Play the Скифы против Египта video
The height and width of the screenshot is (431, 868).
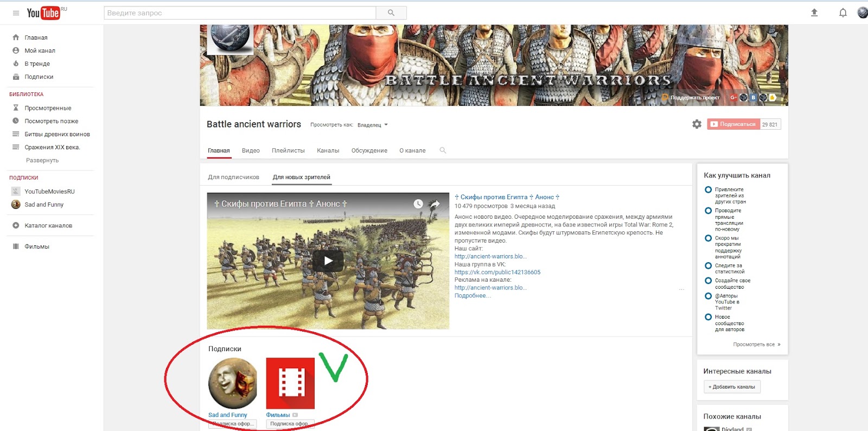(x=328, y=261)
